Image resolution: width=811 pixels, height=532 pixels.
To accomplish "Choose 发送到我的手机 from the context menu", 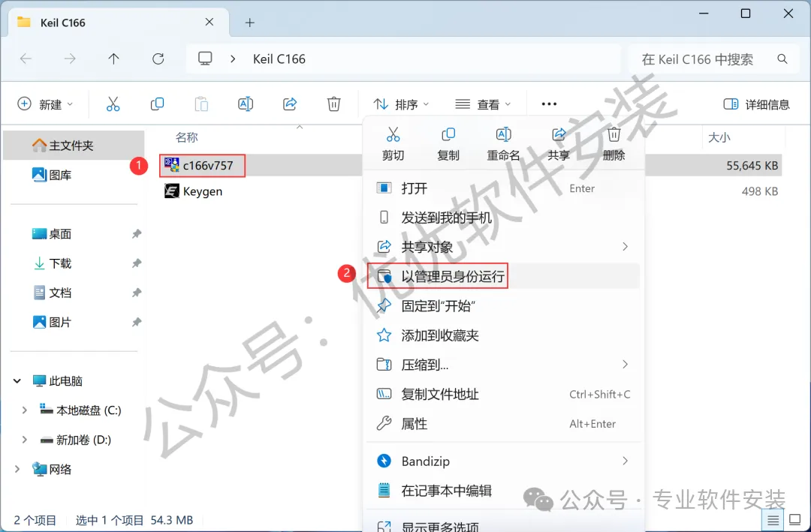I will [x=503, y=218].
